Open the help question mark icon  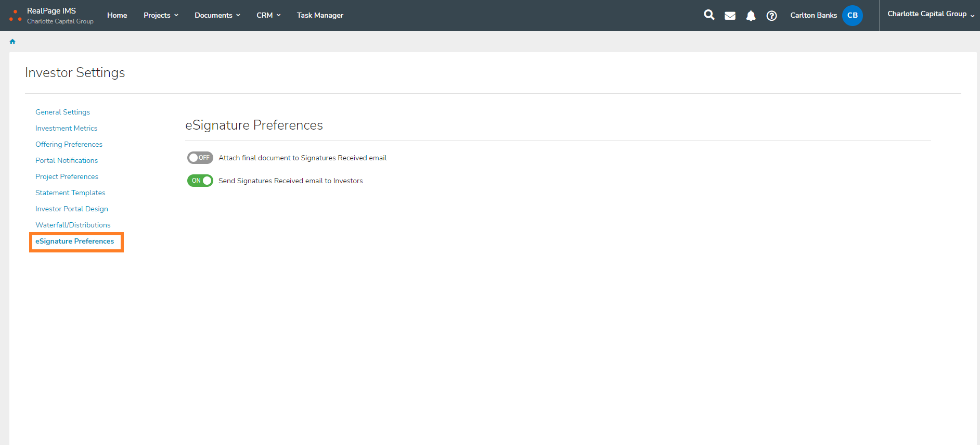click(771, 16)
